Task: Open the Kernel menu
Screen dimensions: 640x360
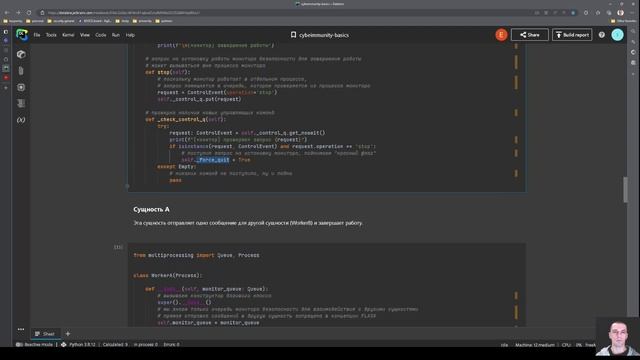Action: click(68, 35)
